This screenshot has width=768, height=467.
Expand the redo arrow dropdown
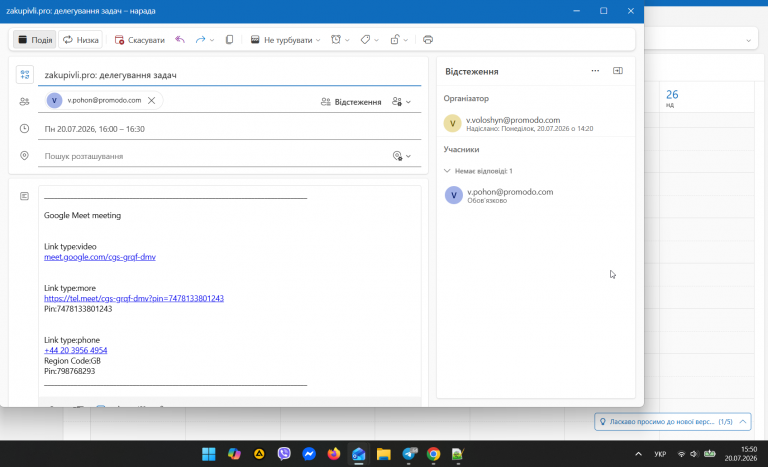[x=212, y=40]
